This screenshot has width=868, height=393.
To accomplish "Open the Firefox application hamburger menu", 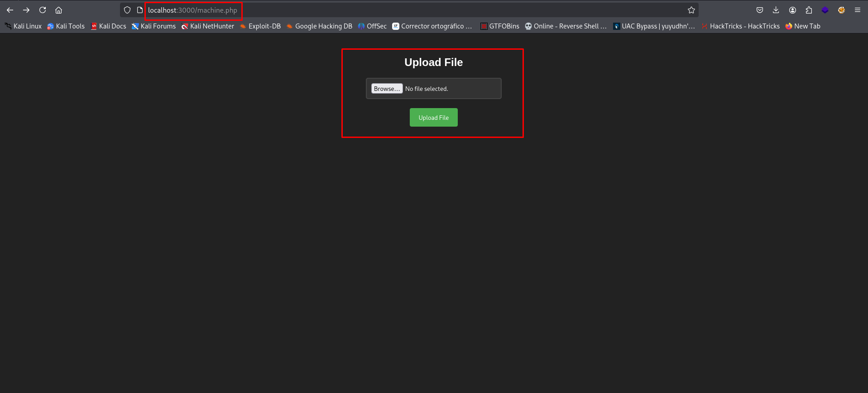I will pyautogui.click(x=858, y=10).
